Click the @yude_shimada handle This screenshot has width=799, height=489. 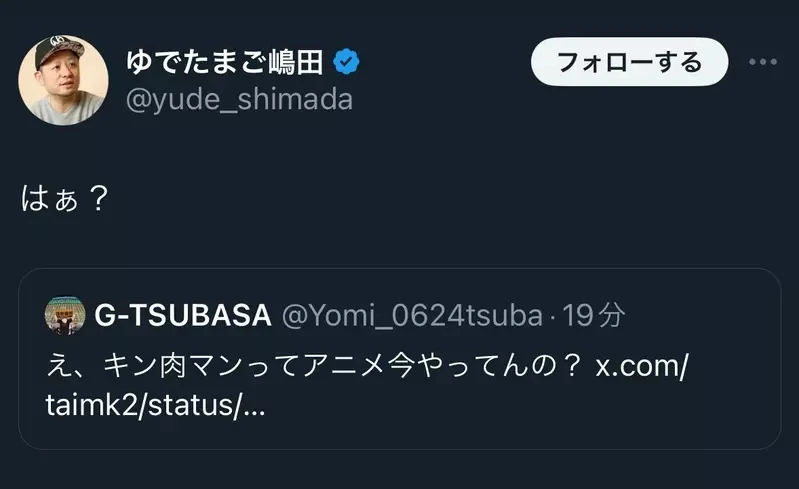[x=238, y=99]
